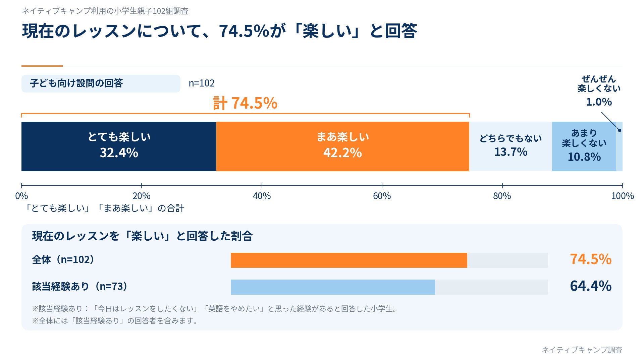Click the n=102 sample size text
This screenshot has height=362, width=644.
click(x=202, y=83)
